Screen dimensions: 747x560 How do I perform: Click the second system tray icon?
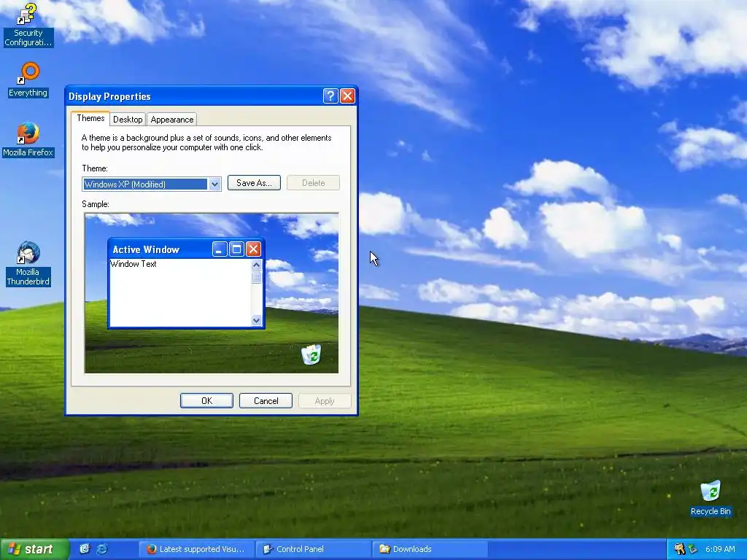coord(693,549)
